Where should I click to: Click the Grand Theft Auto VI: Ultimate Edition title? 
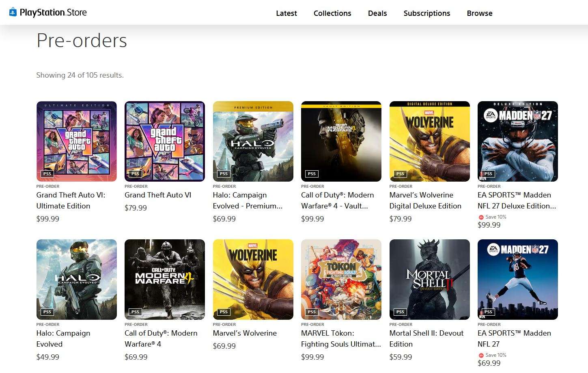click(x=71, y=200)
